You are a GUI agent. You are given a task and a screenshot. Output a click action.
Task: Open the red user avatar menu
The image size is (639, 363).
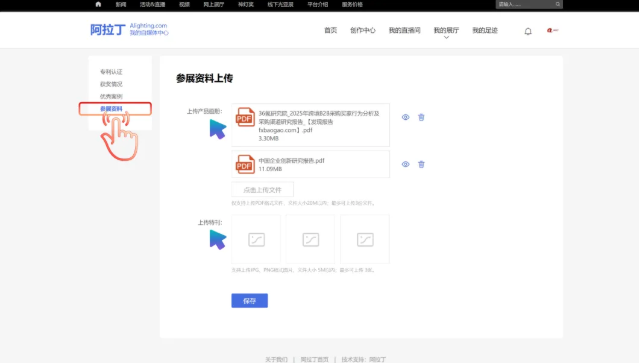[553, 30]
